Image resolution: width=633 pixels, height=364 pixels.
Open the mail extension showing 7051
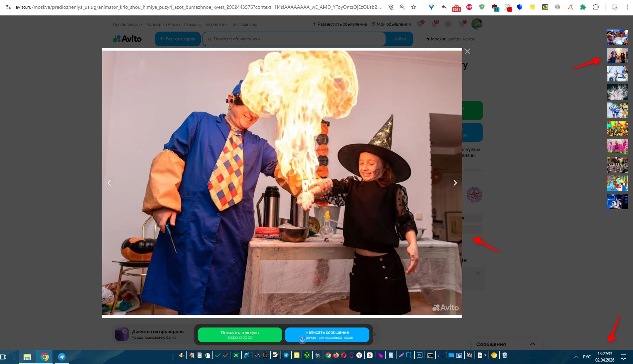[456, 7]
